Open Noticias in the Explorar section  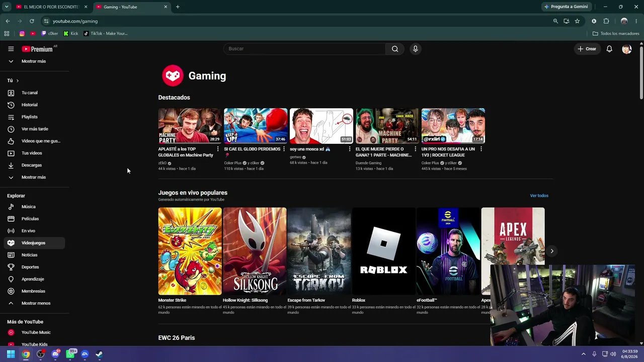point(34,255)
